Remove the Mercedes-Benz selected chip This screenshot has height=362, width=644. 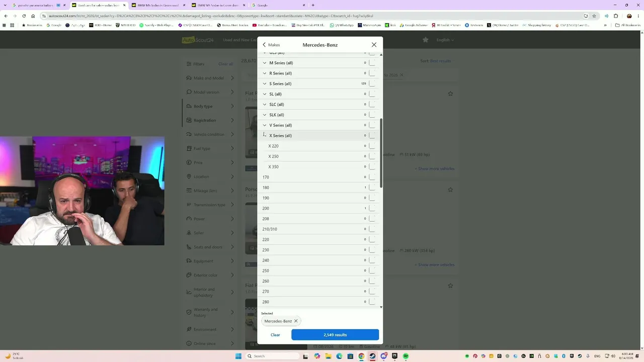(x=296, y=321)
